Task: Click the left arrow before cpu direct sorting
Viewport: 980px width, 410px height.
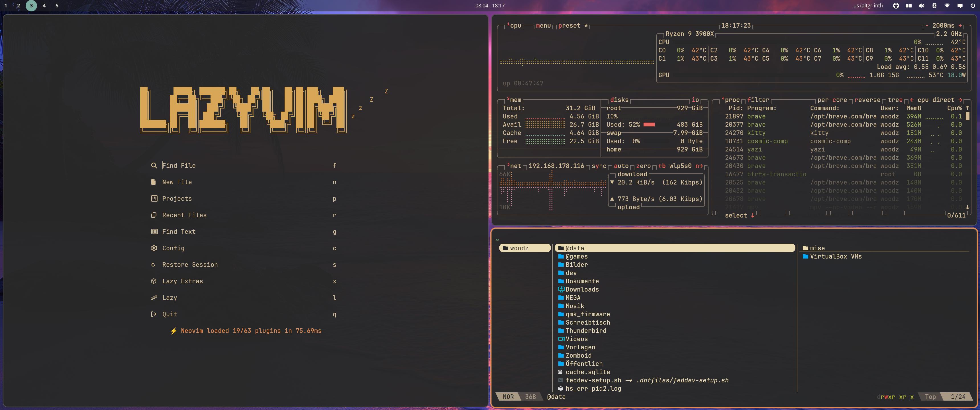Action: coord(912,100)
